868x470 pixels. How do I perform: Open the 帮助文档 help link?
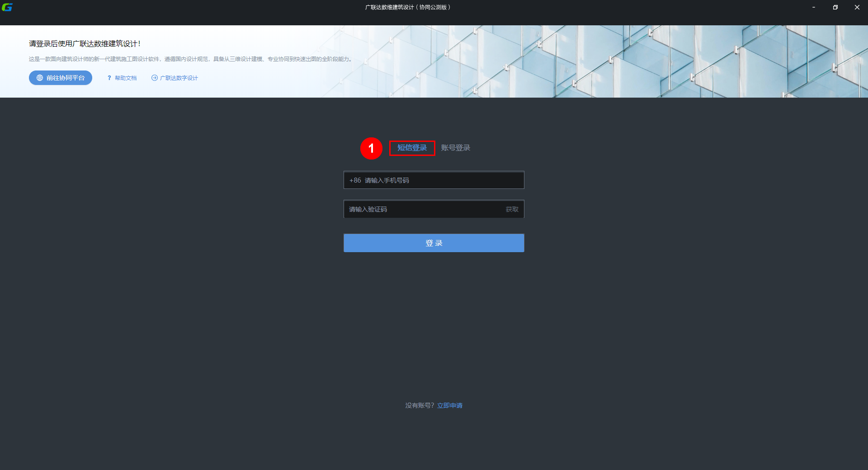pos(122,78)
